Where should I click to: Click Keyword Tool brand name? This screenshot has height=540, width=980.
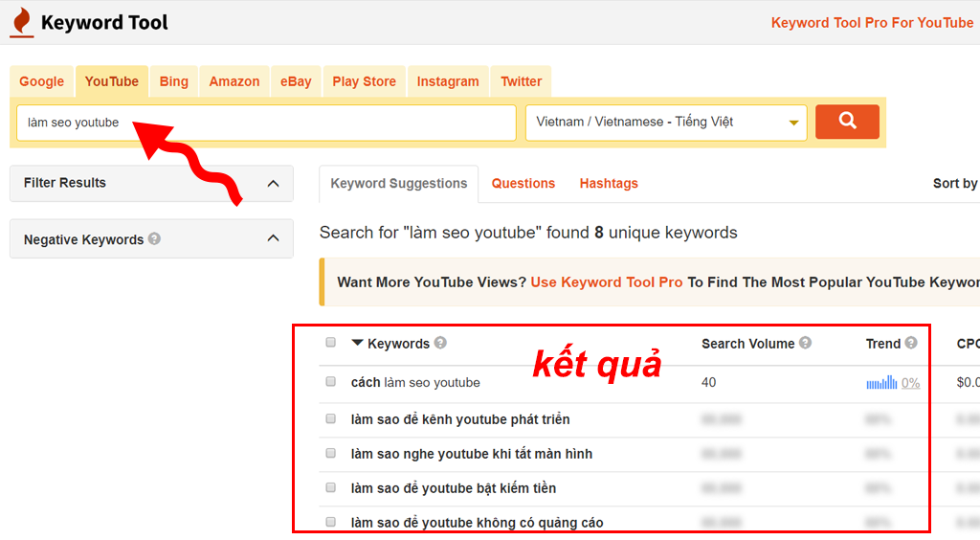click(104, 23)
